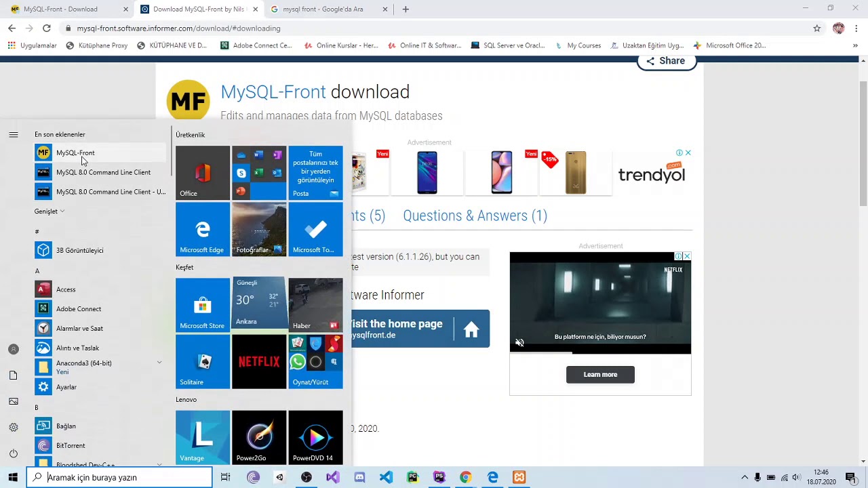Show hidden system tray icons

point(745,477)
